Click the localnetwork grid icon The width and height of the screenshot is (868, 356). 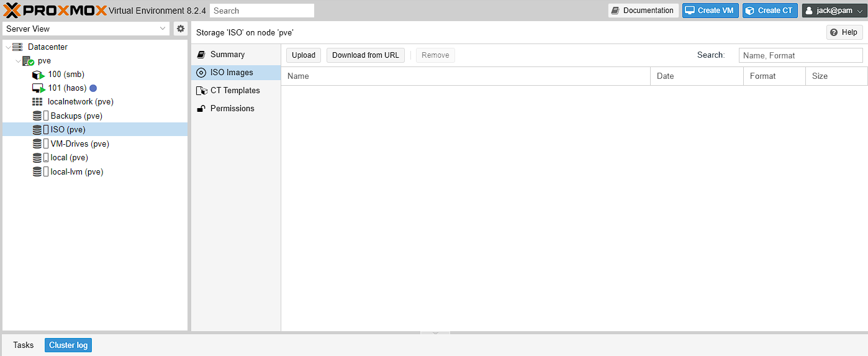(x=37, y=102)
